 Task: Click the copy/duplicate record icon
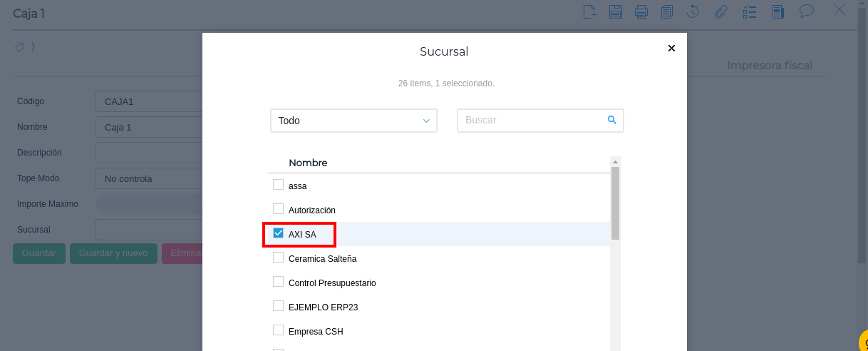click(x=667, y=11)
